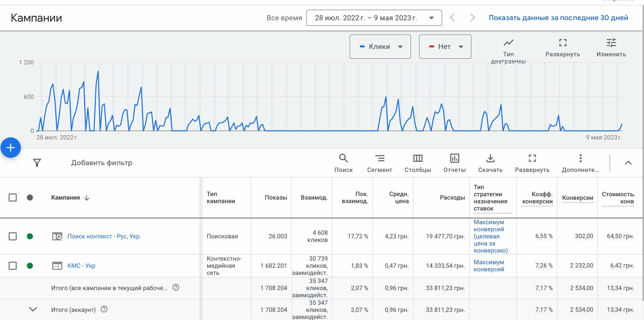Click the Скачать download icon

tap(490, 158)
